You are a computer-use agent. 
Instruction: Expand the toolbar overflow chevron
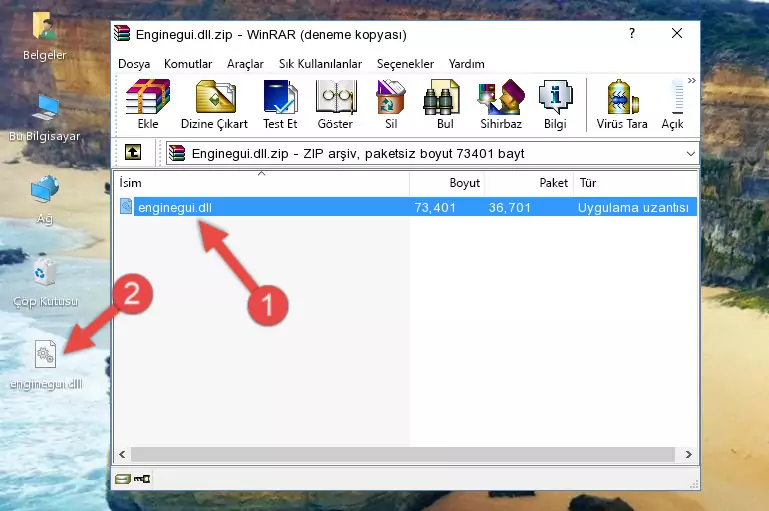pos(692,80)
